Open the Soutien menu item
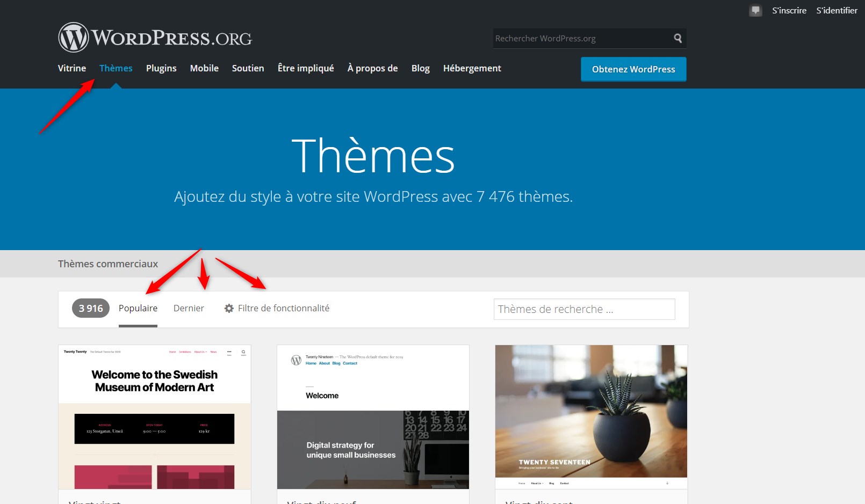The image size is (865, 504). [248, 68]
